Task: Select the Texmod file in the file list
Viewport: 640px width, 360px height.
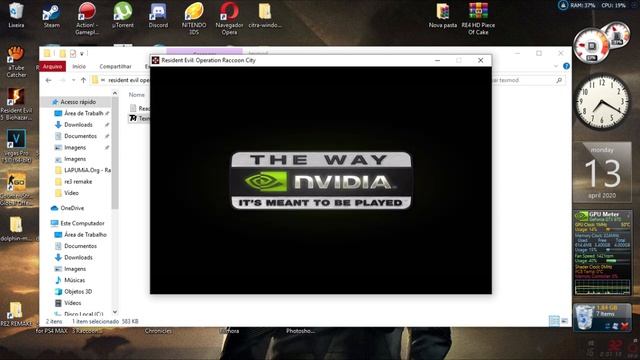Action: 139,118
